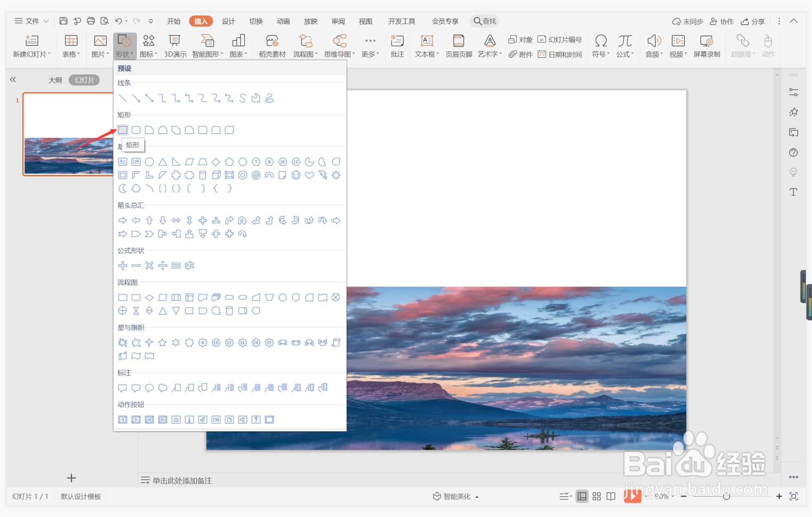
Task: Choose the smiley face shape
Action: pyautogui.click(x=296, y=175)
